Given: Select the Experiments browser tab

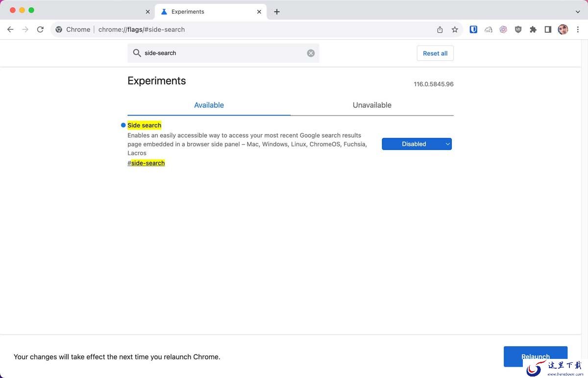Looking at the screenshot, I should click(x=211, y=12).
